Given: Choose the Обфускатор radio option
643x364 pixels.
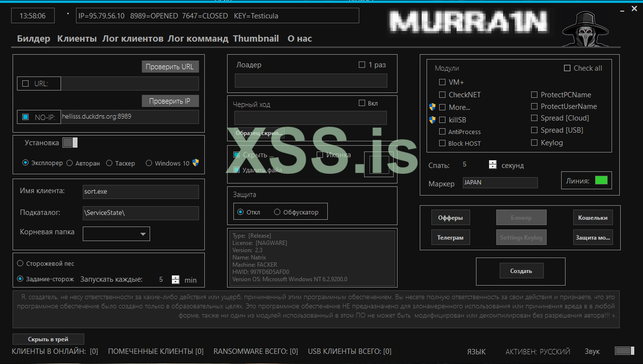Looking at the screenshot, I should pos(277,212).
